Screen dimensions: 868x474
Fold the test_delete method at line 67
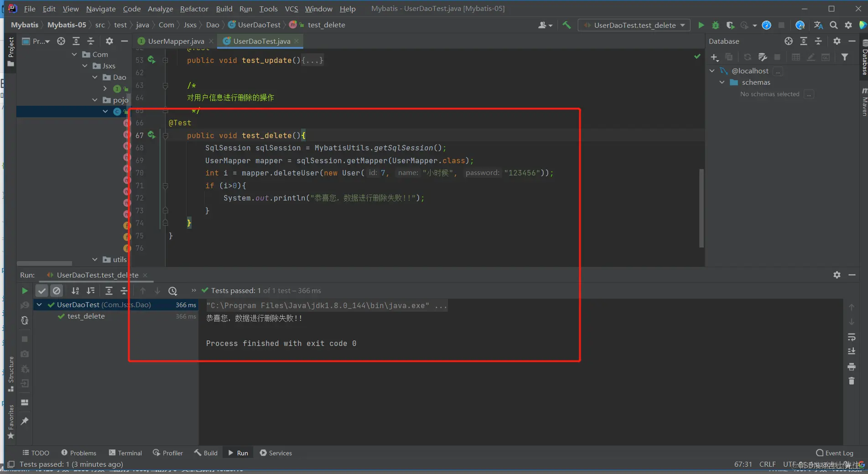(166, 135)
